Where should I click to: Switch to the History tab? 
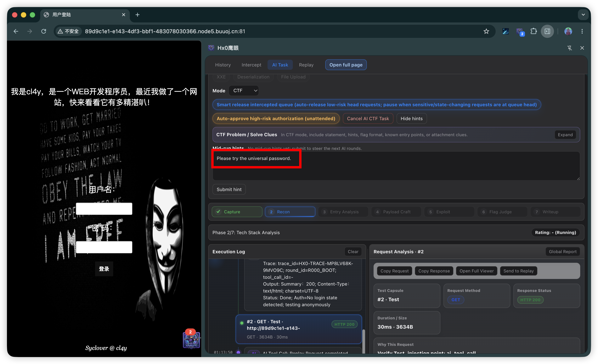pyautogui.click(x=223, y=65)
